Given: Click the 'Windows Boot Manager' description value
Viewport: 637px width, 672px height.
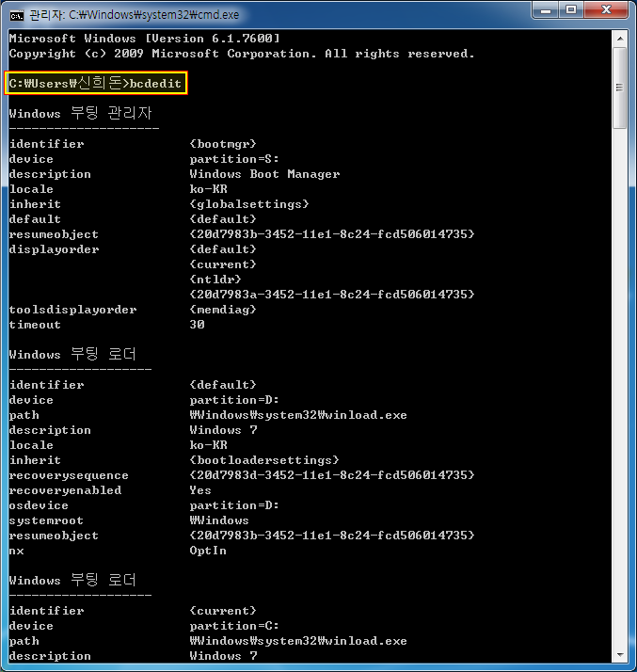Looking at the screenshot, I should [264, 174].
